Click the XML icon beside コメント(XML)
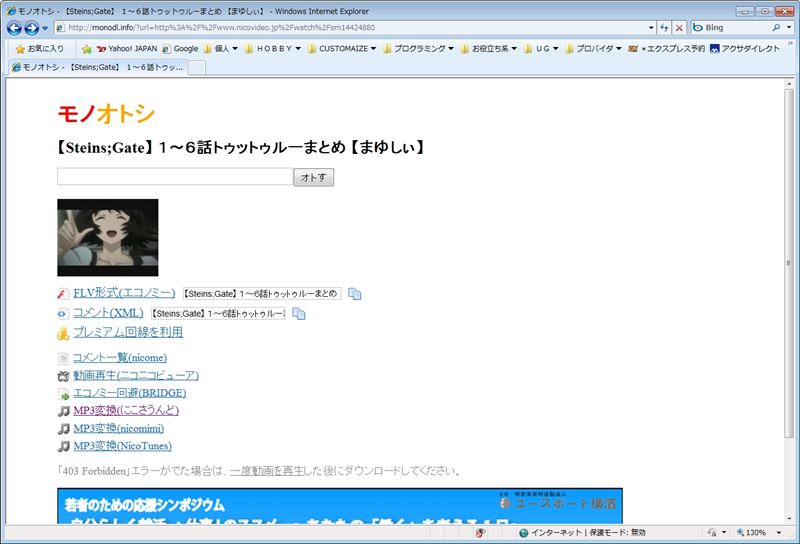 62,314
